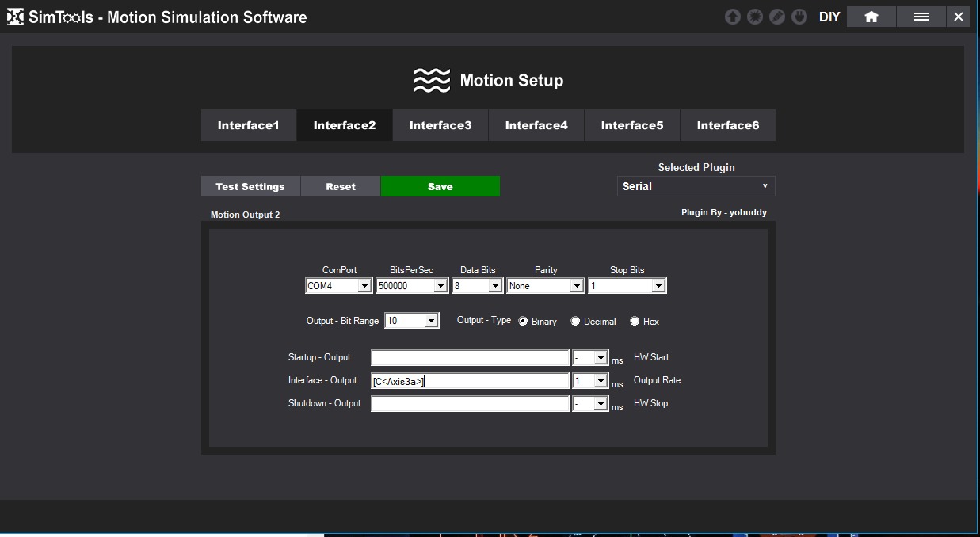
Task: Open the ComPort dropdown showing COM4
Action: click(x=339, y=286)
